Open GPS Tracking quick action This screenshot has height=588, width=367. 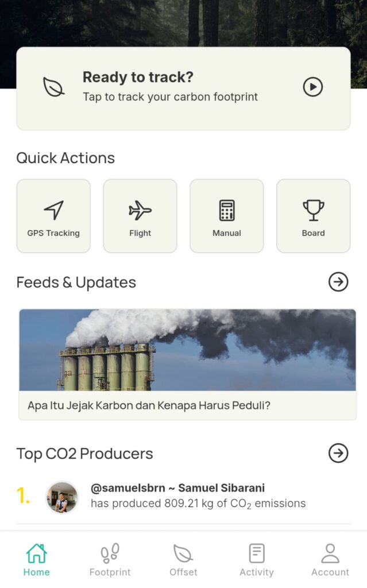53,216
